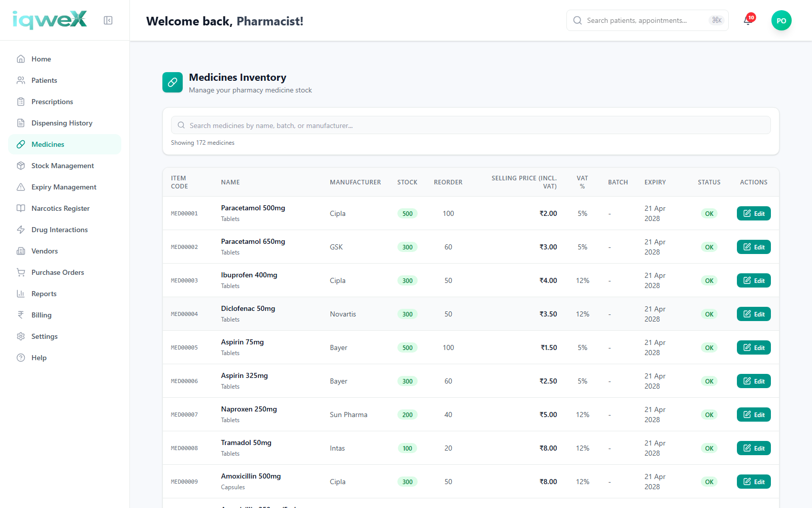Image resolution: width=812 pixels, height=508 pixels.
Task: Select item code MED00007
Action: pyautogui.click(x=184, y=415)
